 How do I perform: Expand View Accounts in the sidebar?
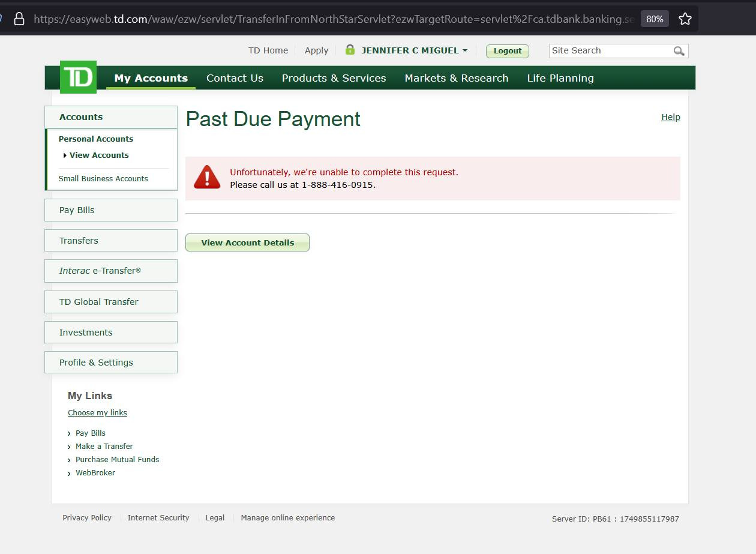pos(99,155)
